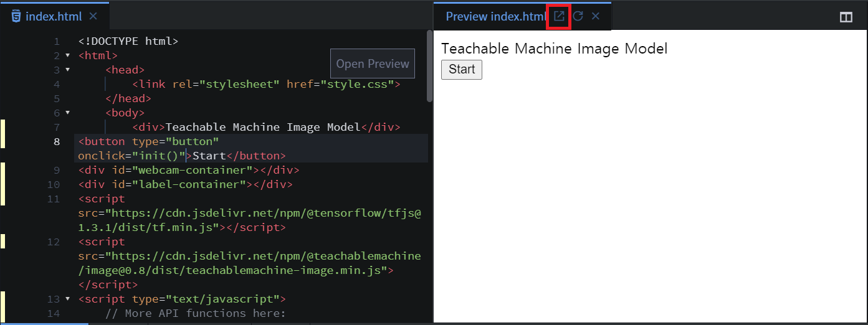Click the editor vertical scrollbar thumb
The image size is (868, 325).
click(x=429, y=66)
